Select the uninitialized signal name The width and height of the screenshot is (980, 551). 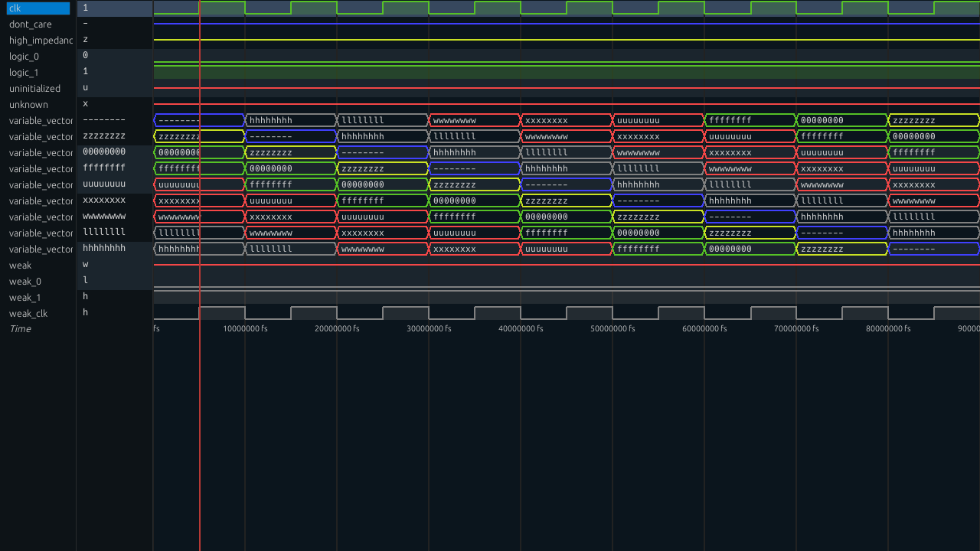coord(34,88)
